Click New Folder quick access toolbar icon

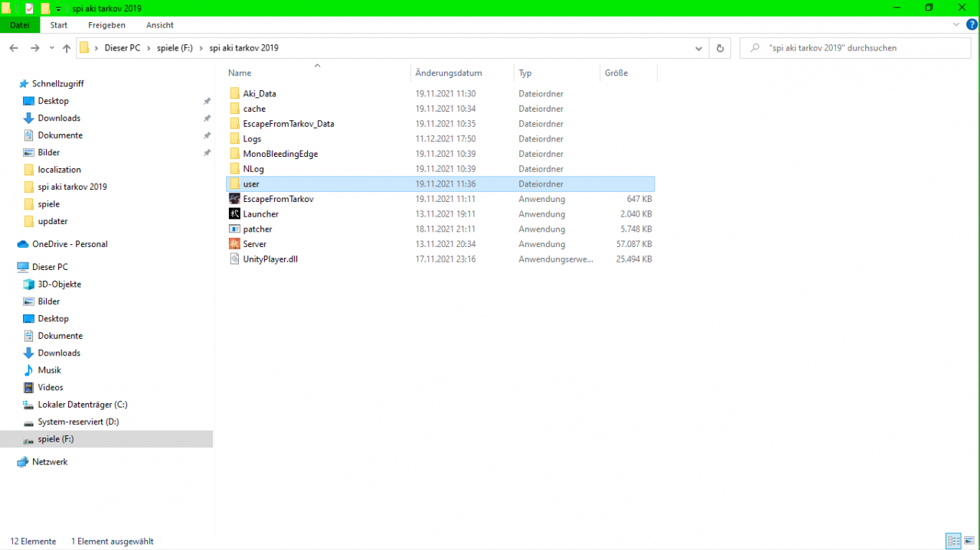pyautogui.click(x=45, y=8)
